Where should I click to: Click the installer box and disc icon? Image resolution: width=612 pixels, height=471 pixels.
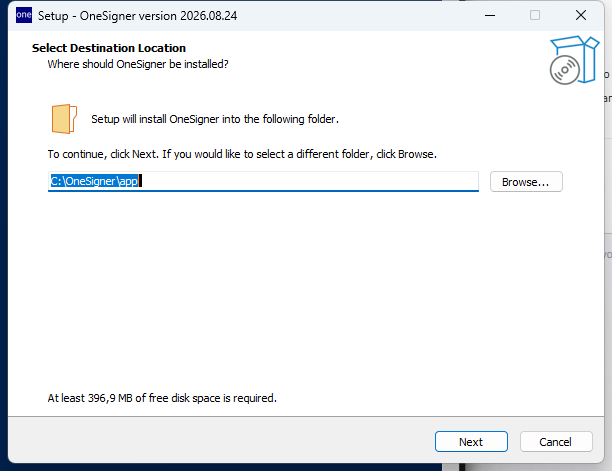tap(574, 60)
